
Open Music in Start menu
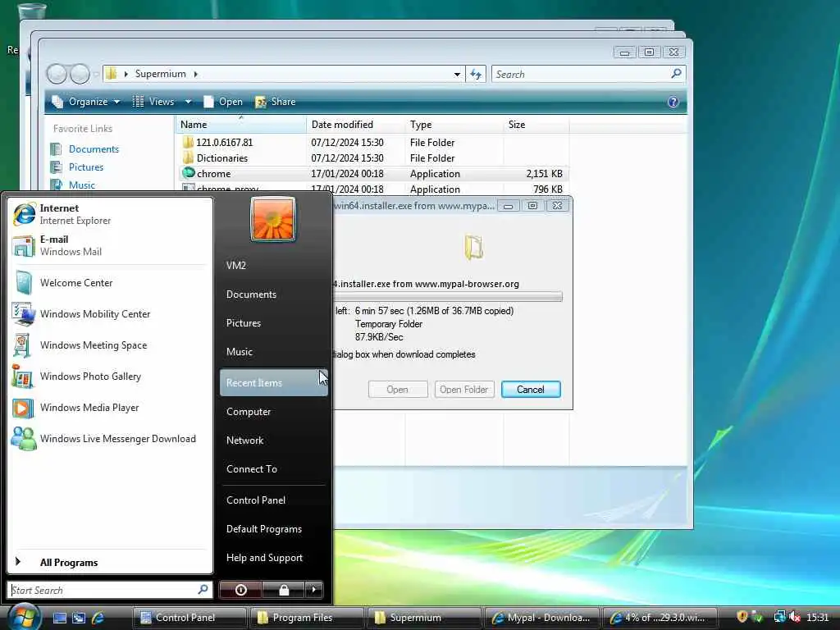273,351
